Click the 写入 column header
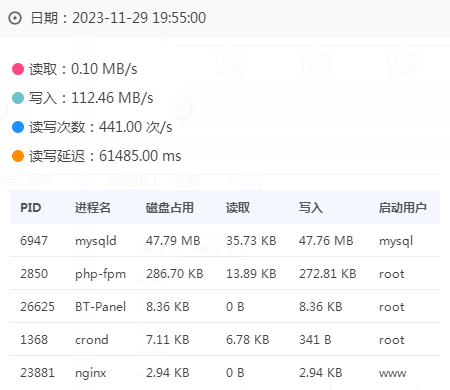Screen dimensions: 450x390 [310, 208]
